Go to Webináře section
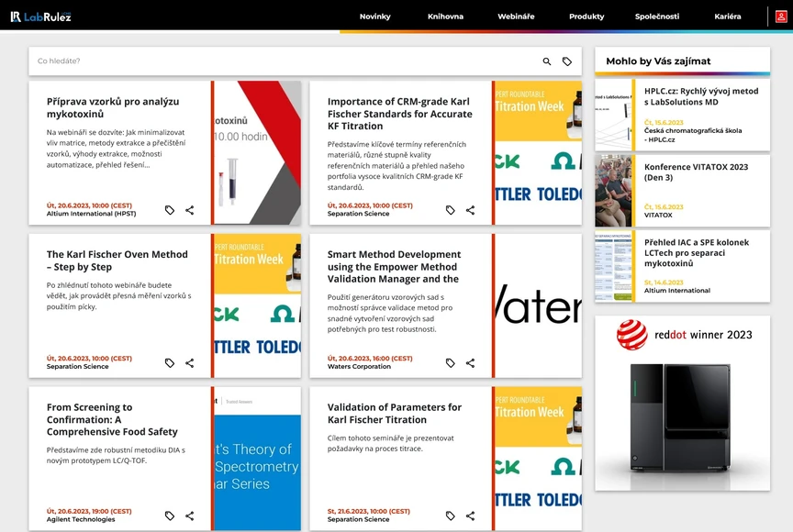793x532 pixels. [516, 17]
